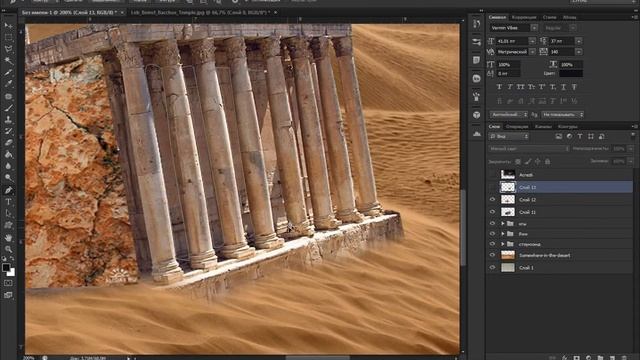Viewport: 640px width, 360px height.
Task: Select the Horizontal Type tool
Action: pyautogui.click(x=8, y=202)
